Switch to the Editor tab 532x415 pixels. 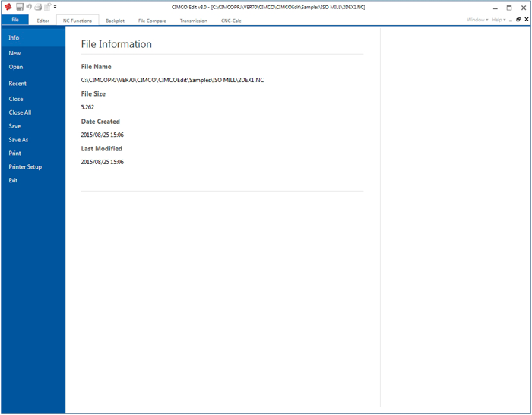click(43, 21)
